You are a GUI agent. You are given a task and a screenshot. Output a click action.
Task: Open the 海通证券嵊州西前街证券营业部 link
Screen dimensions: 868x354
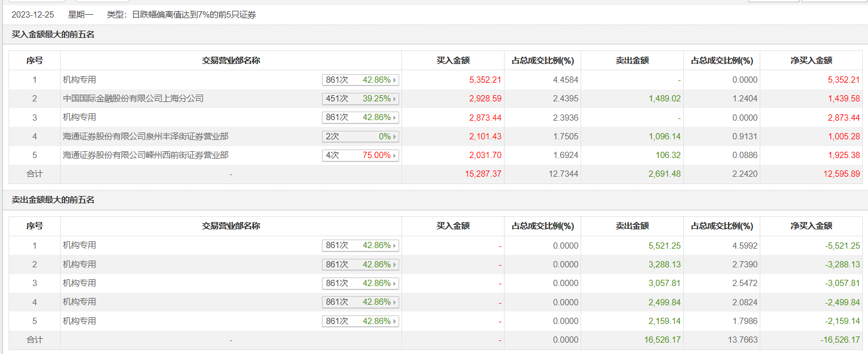[146, 155]
